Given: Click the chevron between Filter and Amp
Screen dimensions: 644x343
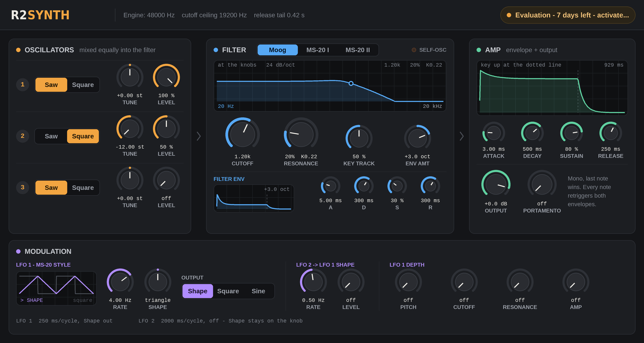Looking at the screenshot, I should pyautogui.click(x=462, y=136).
